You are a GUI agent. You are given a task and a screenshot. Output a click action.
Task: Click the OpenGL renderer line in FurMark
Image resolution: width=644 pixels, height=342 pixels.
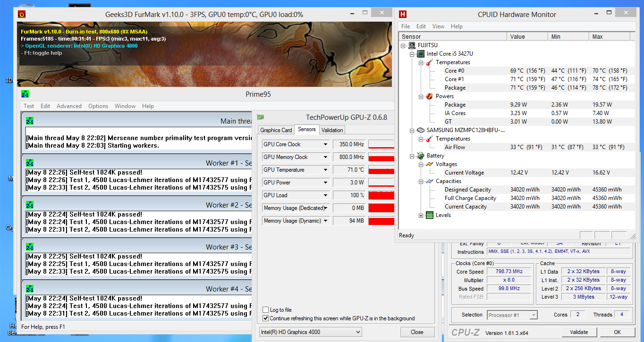click(79, 46)
